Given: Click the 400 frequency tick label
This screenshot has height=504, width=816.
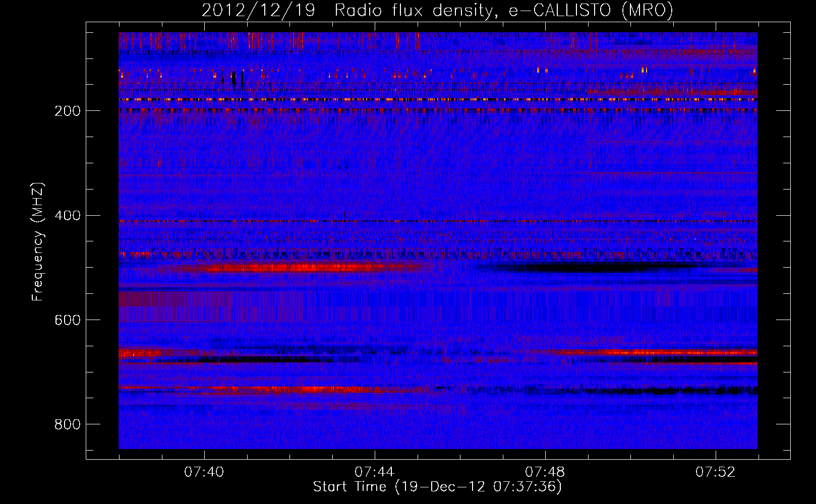Looking at the screenshot, I should click(67, 216).
